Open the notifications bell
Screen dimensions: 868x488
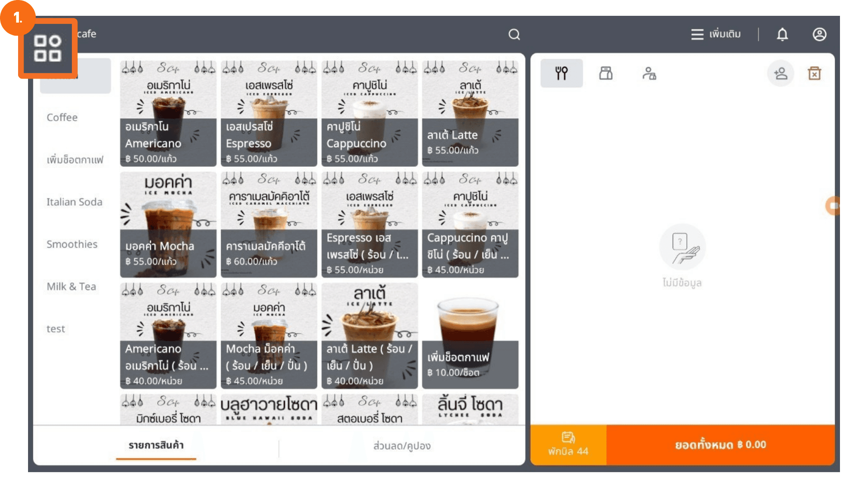782,34
